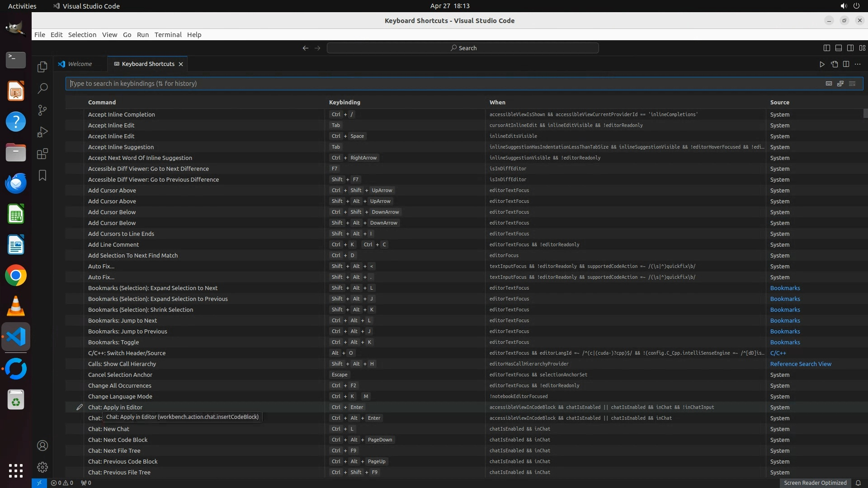Click the C/C++ source link
This screenshot has width=868, height=488.
click(778, 353)
